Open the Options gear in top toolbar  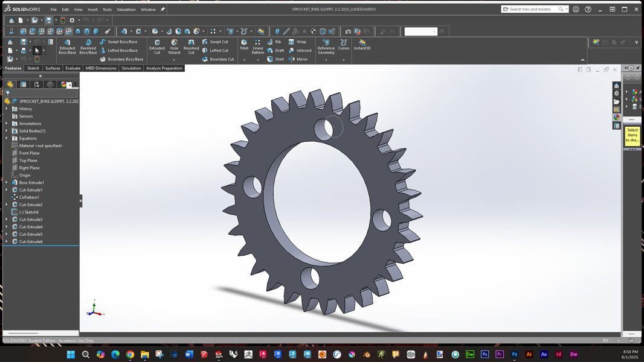[72, 21]
